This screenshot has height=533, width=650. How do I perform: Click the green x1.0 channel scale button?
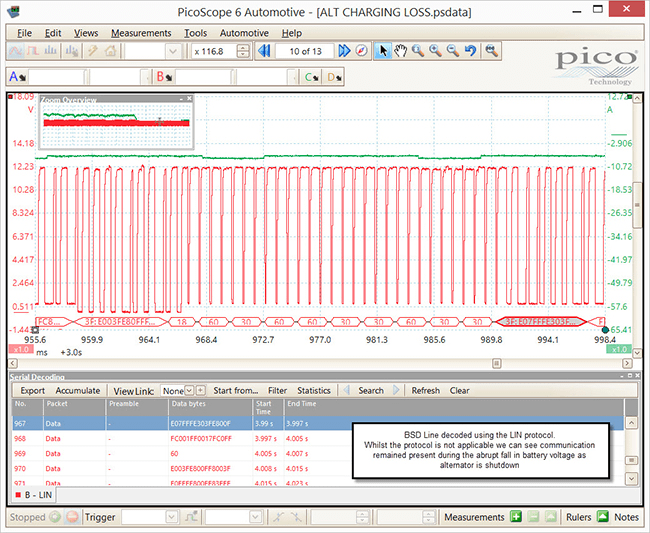619,349
